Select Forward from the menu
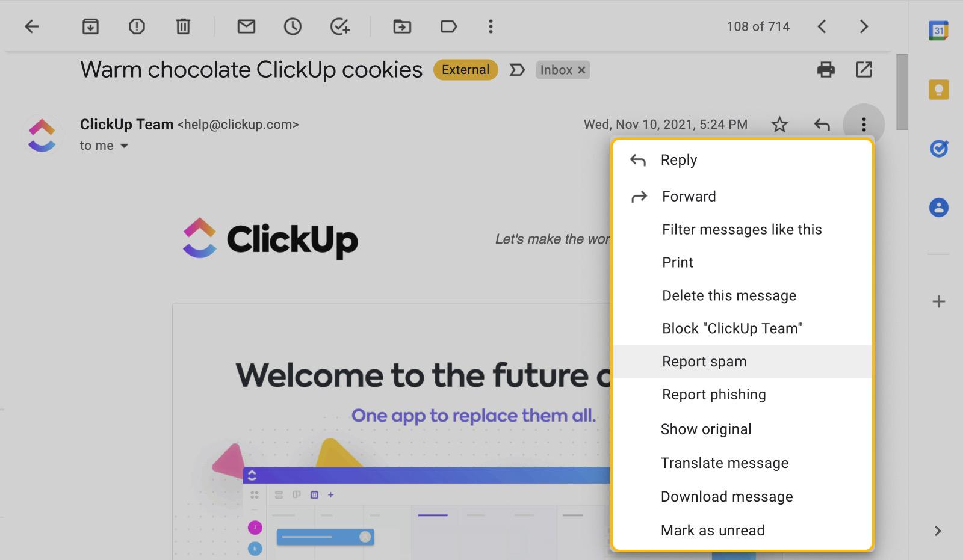Image resolution: width=963 pixels, height=560 pixels. tap(742, 197)
